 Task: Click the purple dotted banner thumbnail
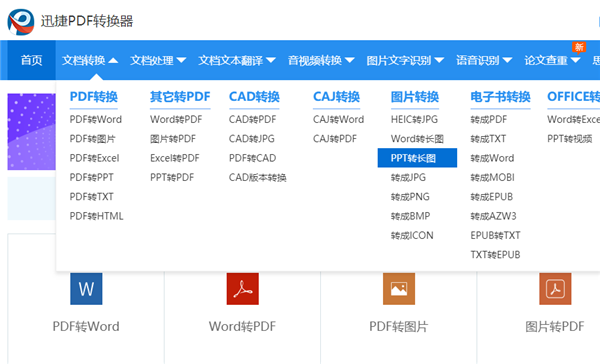(x=31, y=132)
